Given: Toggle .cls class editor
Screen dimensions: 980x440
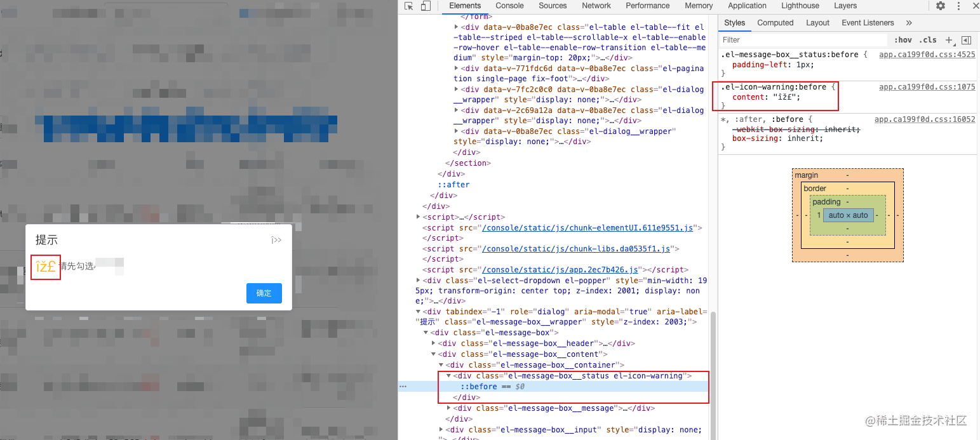Looking at the screenshot, I should [x=927, y=40].
